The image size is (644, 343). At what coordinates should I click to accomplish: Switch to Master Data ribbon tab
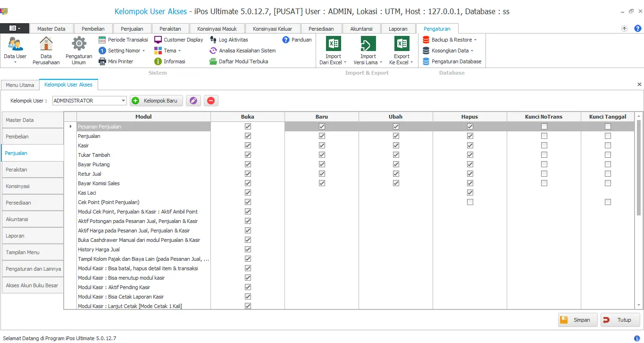[x=51, y=29]
